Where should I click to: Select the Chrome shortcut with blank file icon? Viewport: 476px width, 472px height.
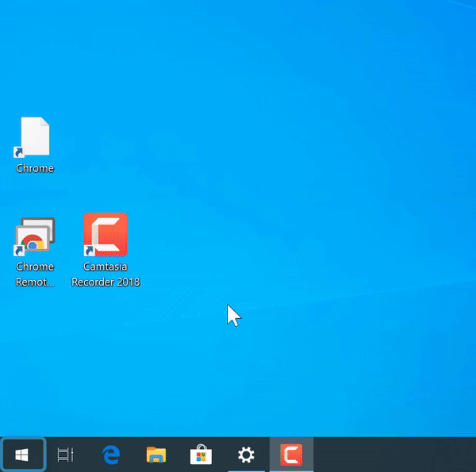[33, 137]
